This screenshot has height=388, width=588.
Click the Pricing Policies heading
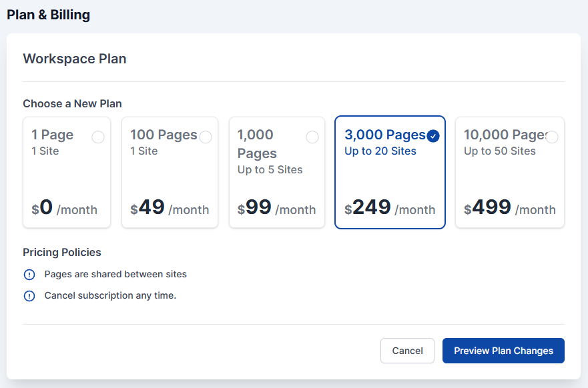[62, 253]
